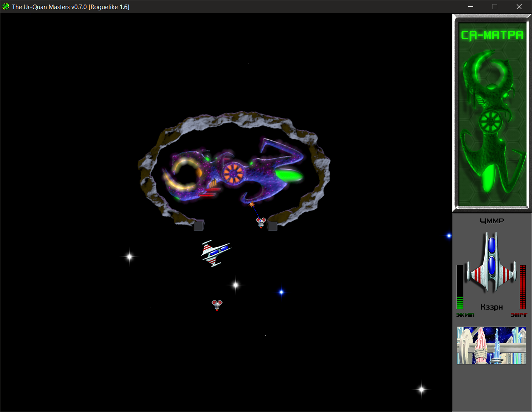Click the ЧММР ship name label
Image resolution: width=532 pixels, height=412 pixels.
pos(492,221)
